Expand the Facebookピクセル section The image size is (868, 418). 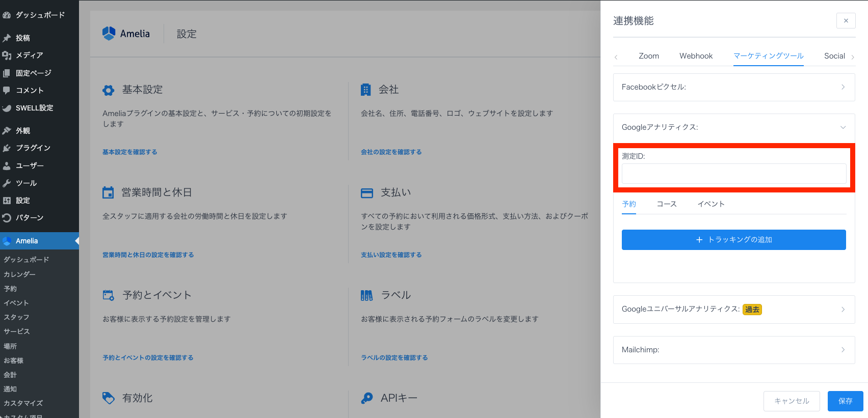click(x=733, y=87)
